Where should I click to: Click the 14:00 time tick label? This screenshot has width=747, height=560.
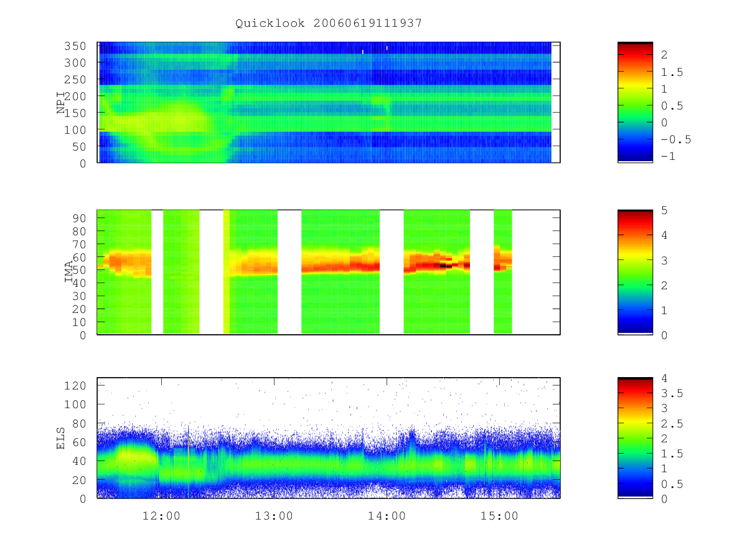tap(387, 516)
